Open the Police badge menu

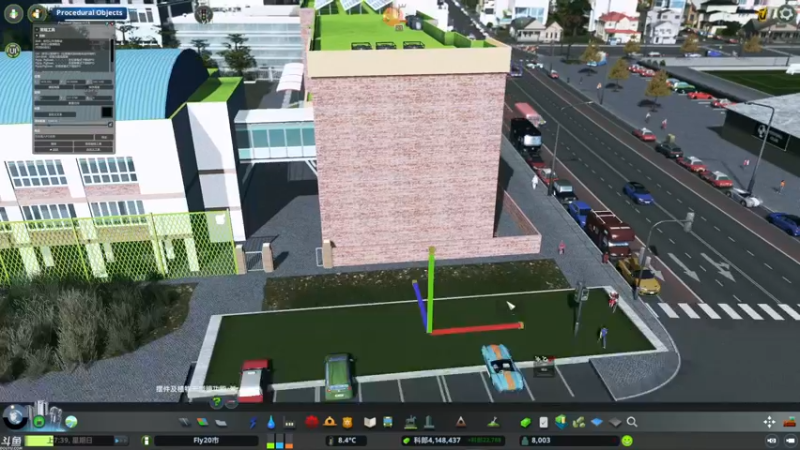tap(347, 422)
